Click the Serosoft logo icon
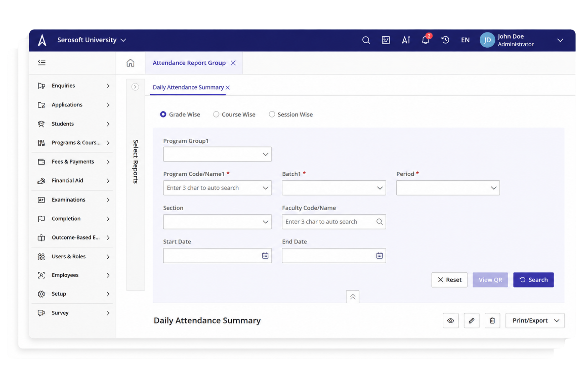This screenshot has height=392, width=588. pyautogui.click(x=42, y=40)
